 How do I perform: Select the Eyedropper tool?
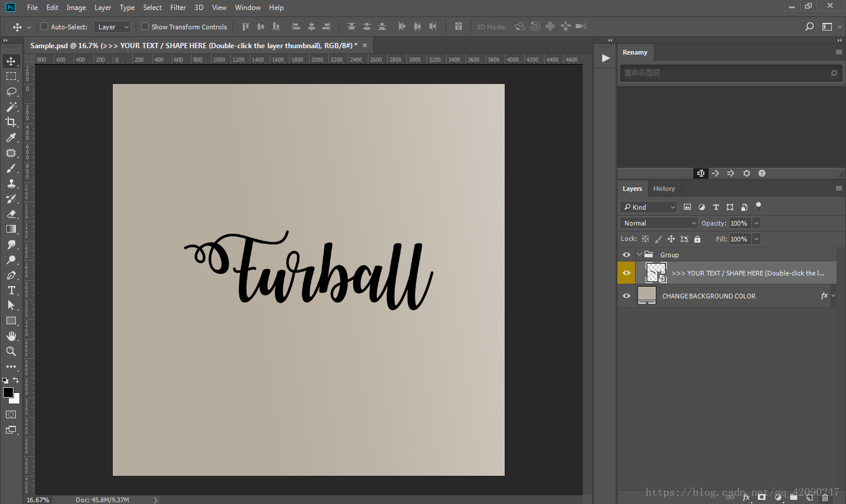click(x=11, y=137)
